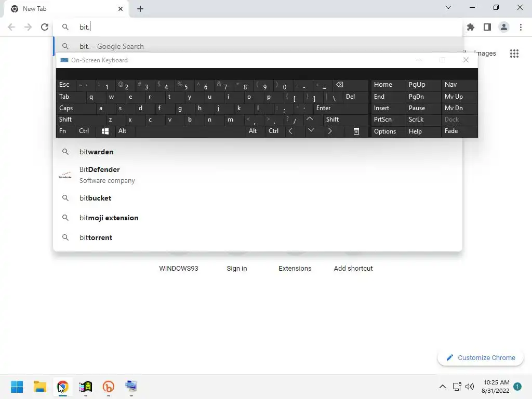Toggle left Ctrl key on keyboard
Screen dimensions: 532x399
point(86,131)
